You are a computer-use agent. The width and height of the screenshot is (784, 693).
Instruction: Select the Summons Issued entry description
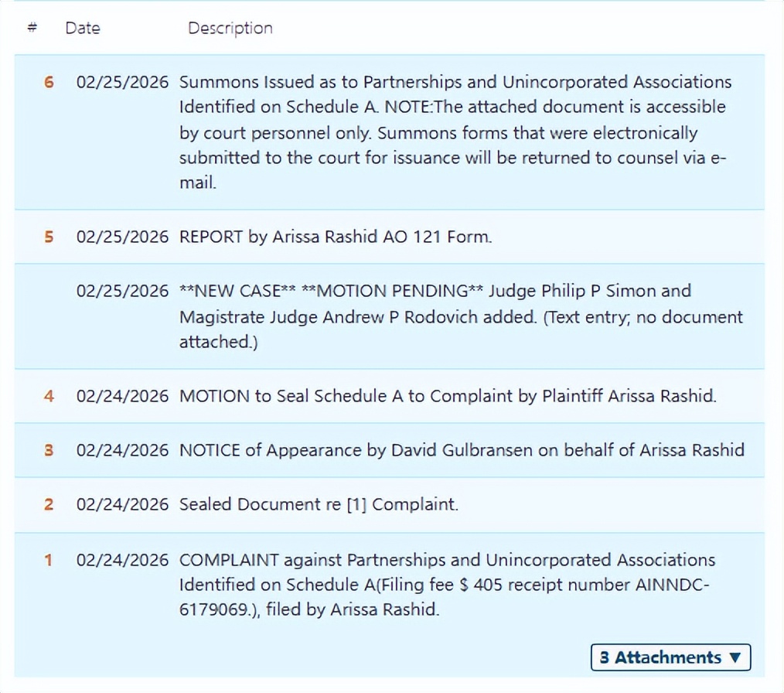tap(455, 132)
